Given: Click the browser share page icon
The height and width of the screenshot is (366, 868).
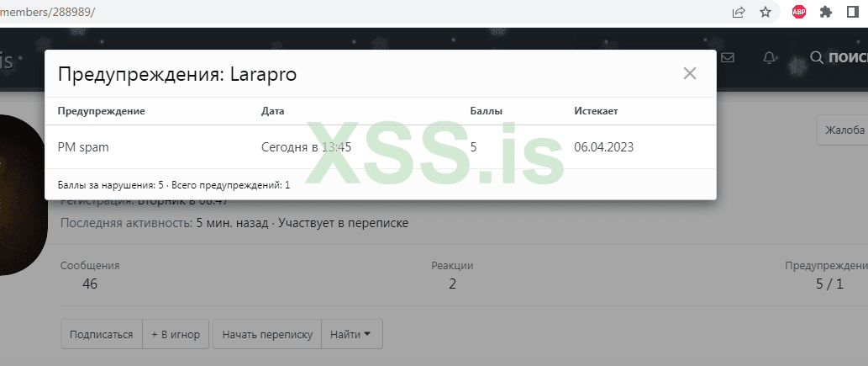Looking at the screenshot, I should pos(739,12).
